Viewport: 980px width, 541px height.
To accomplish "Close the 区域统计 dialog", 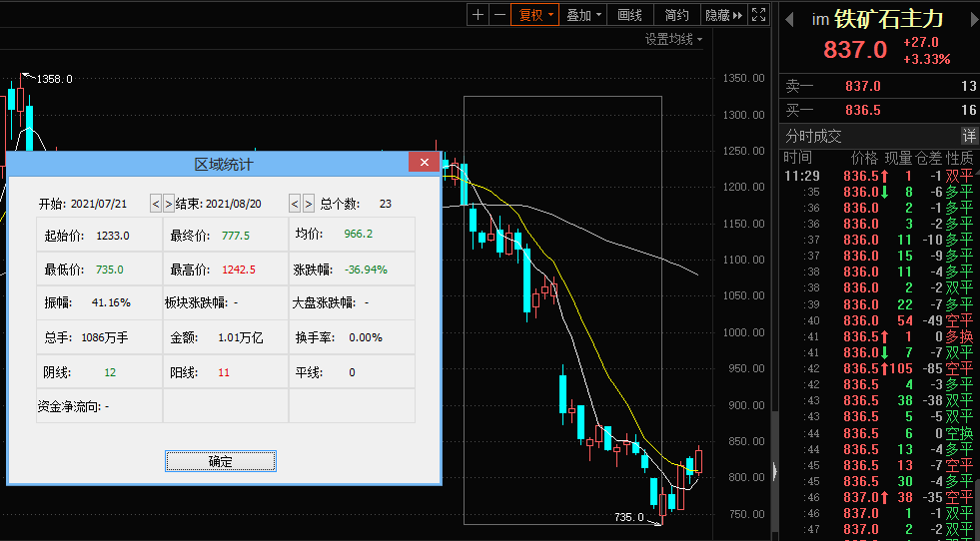I will click(425, 163).
